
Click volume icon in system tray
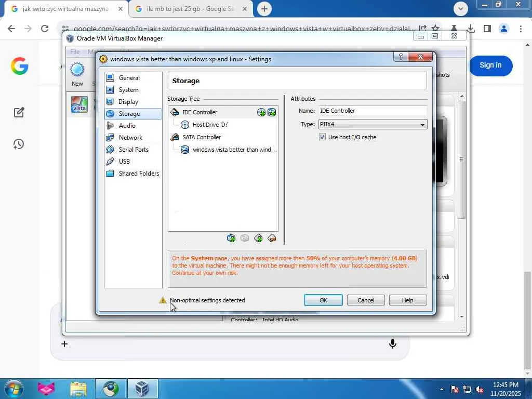480,390
